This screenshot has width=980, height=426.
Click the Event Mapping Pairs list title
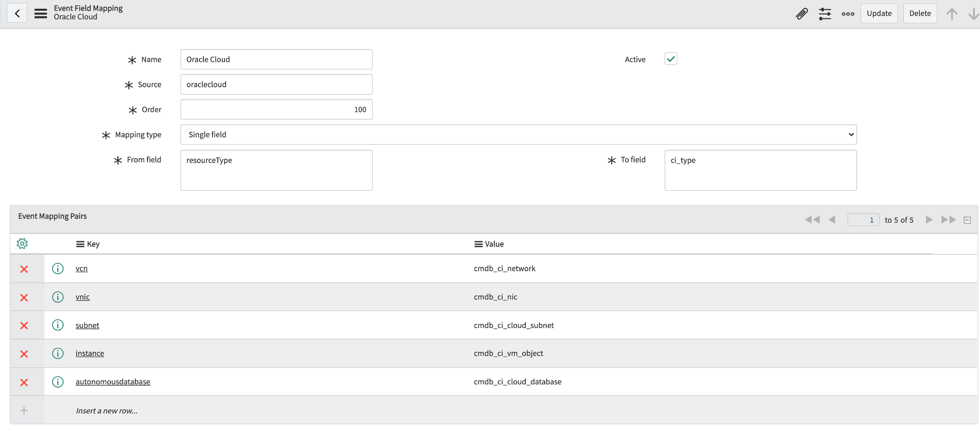[x=52, y=216]
